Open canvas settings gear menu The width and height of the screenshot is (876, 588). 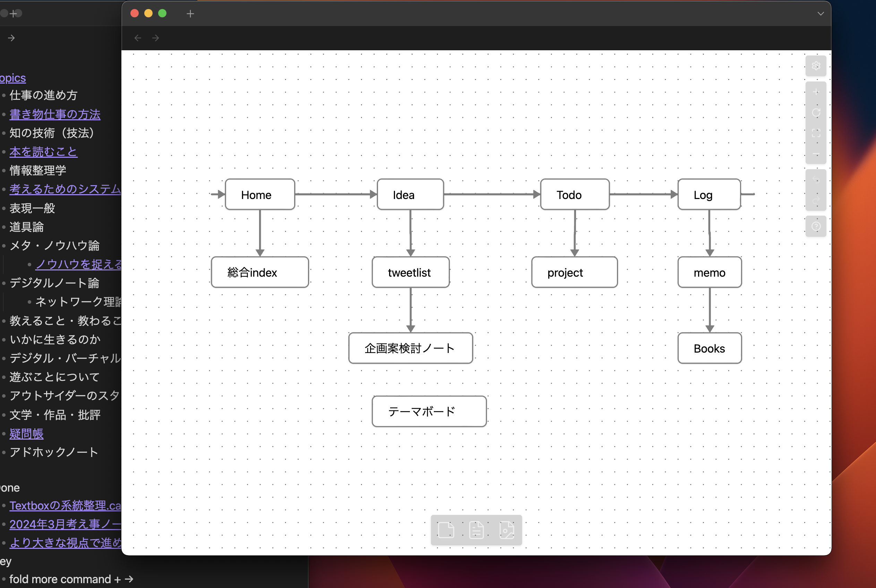pos(816,66)
